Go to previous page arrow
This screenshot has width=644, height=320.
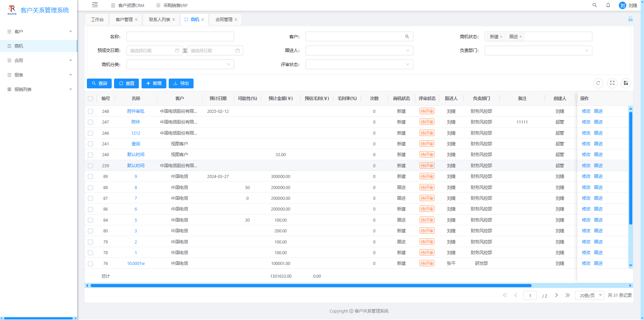(x=516, y=295)
